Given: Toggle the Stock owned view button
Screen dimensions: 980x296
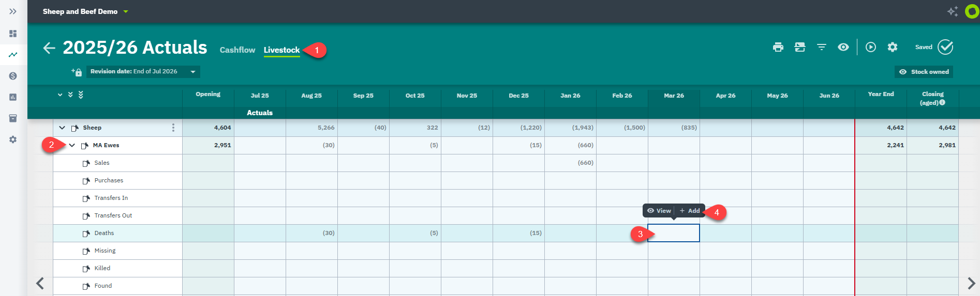Looking at the screenshot, I should 924,72.
